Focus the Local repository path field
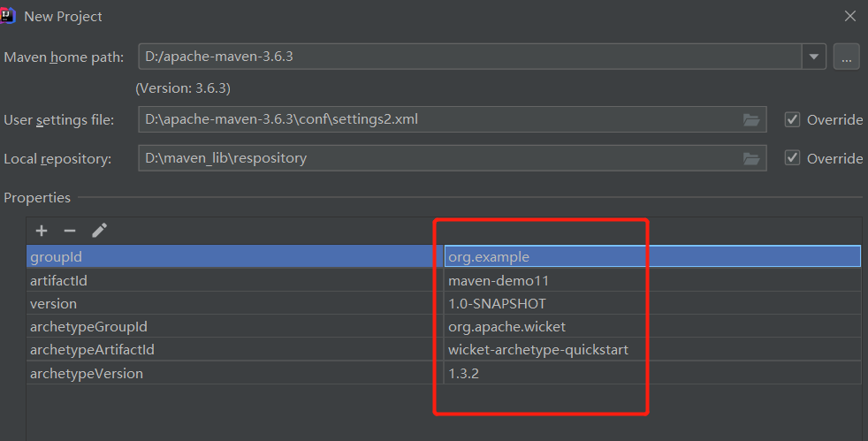868x441 pixels. [x=453, y=158]
